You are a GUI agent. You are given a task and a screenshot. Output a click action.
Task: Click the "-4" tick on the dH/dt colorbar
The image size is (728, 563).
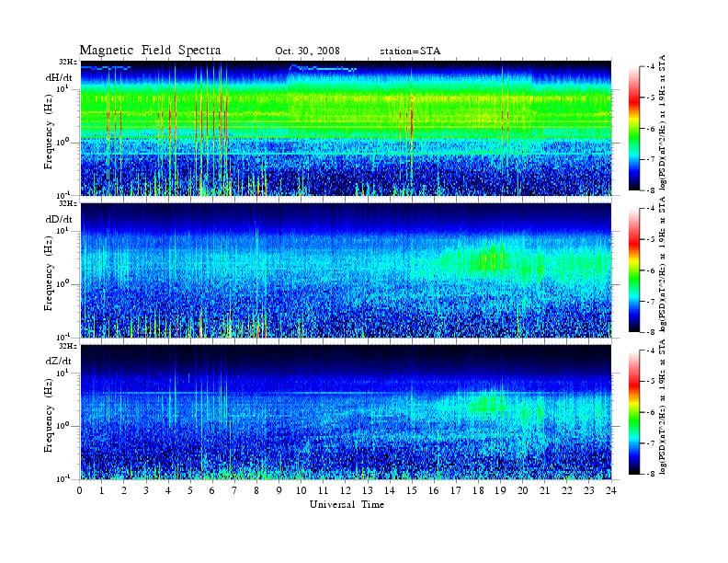click(x=651, y=67)
